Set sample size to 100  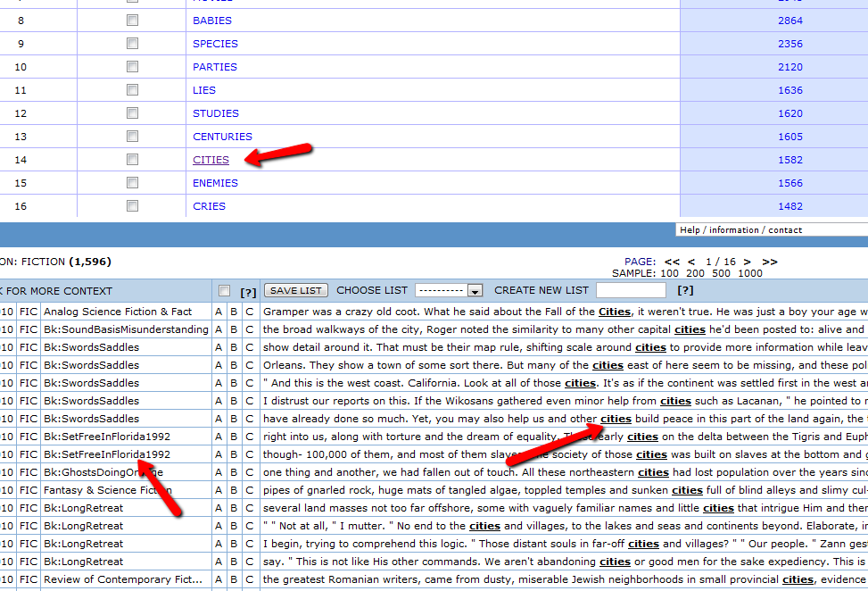click(x=669, y=273)
